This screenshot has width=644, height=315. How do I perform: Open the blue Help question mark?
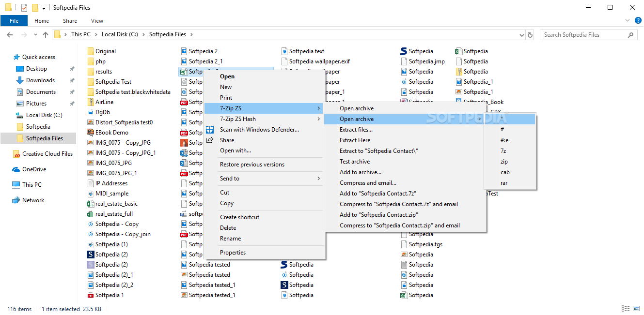(638, 21)
